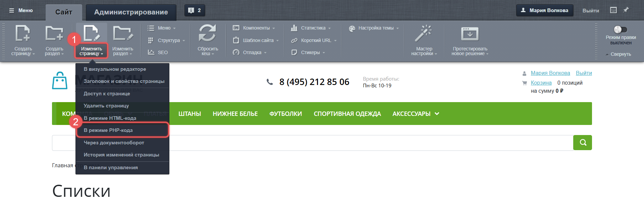The height and width of the screenshot is (219, 644).
Task: Click the shopping bag store logo
Action: pos(60,80)
